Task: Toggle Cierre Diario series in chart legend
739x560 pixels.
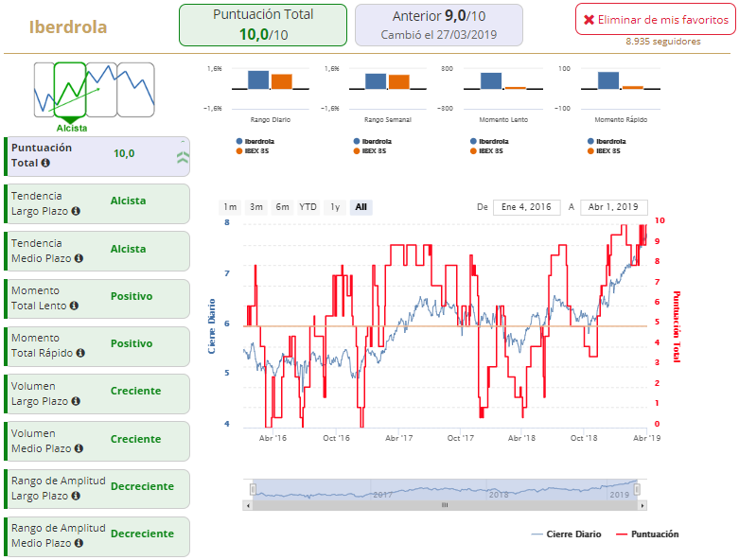Action: coord(566,534)
